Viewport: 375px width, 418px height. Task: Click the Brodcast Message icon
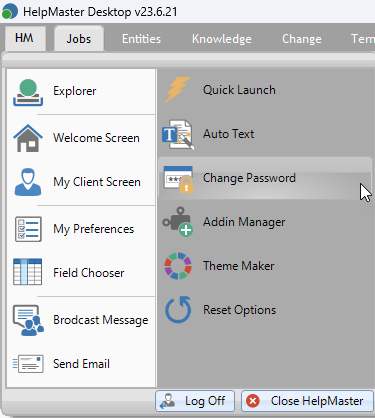(28, 320)
